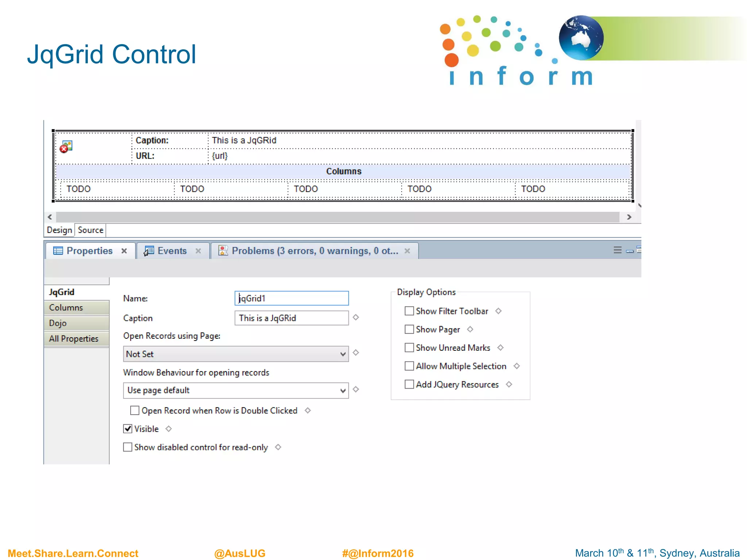Image resolution: width=747 pixels, height=560 pixels.
Task: Open the 'Not Set' page dropdown
Action: pos(236,354)
